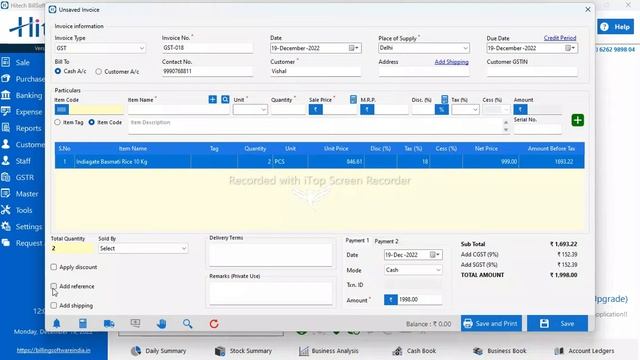Select the Item Code radio button
The height and width of the screenshot is (360, 640).
91,122
